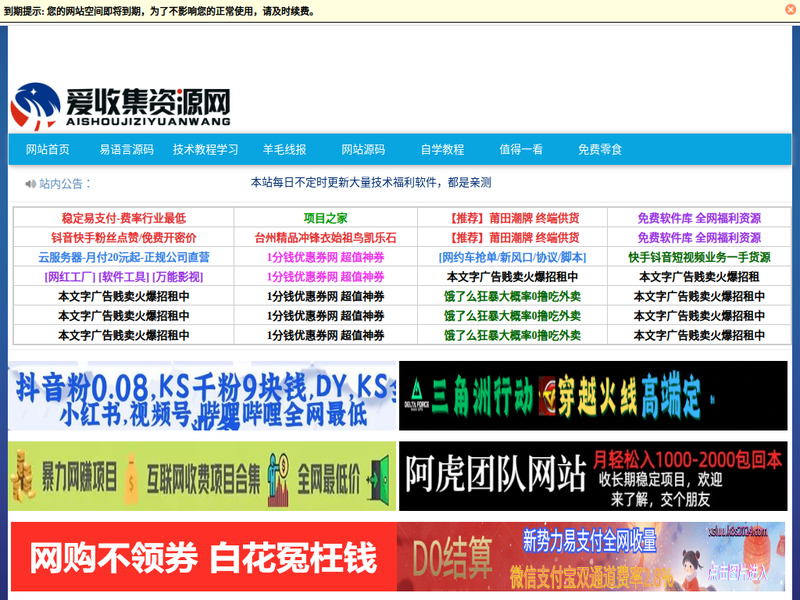Screen dimensions: 800x600
Task: Click the 稳定易支付-费率行业最低 link
Action: tap(124, 218)
